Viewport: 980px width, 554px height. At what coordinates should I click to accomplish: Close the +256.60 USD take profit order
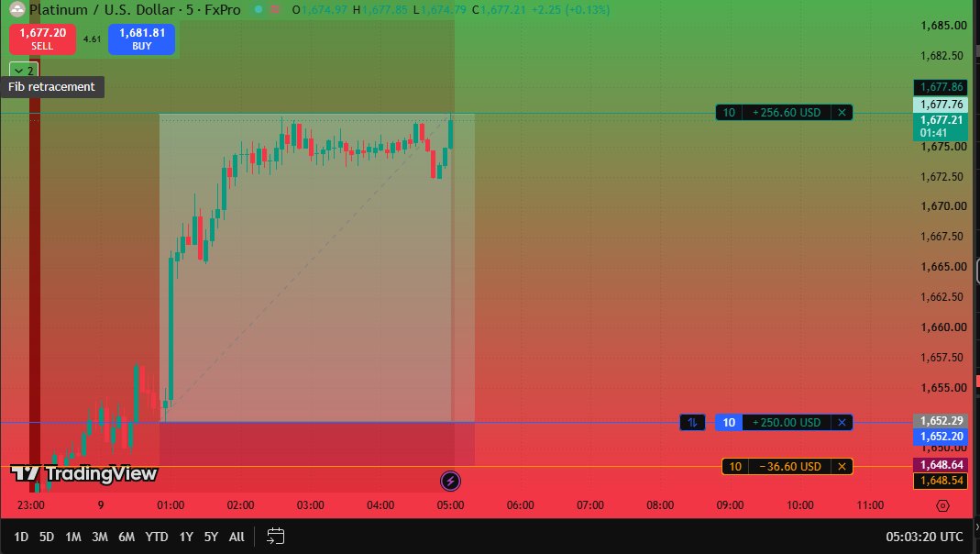click(842, 113)
